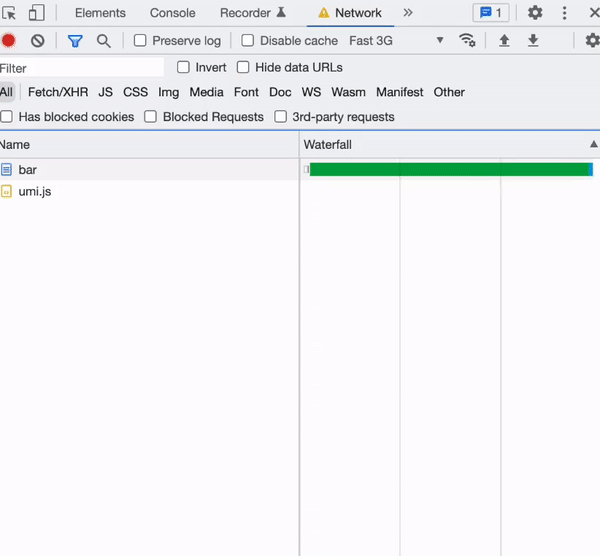Viewport: 600px width, 556px height.
Task: Select the umi.js request row
Action: tap(300, 191)
